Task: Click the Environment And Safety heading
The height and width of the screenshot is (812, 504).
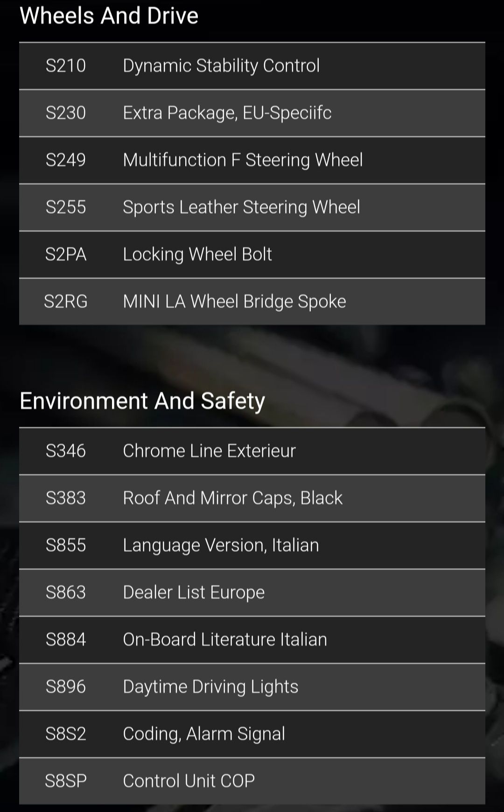Action: coord(142,401)
